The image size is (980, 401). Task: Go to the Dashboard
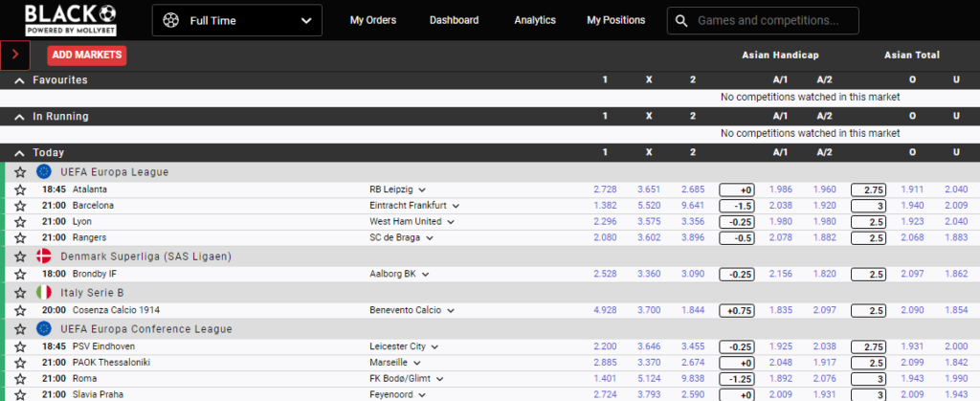coord(454,21)
